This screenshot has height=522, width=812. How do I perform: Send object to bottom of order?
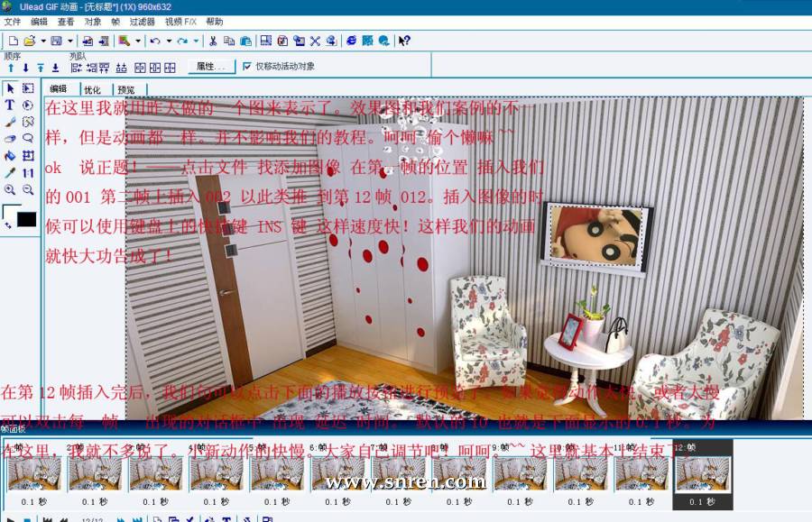55,68
